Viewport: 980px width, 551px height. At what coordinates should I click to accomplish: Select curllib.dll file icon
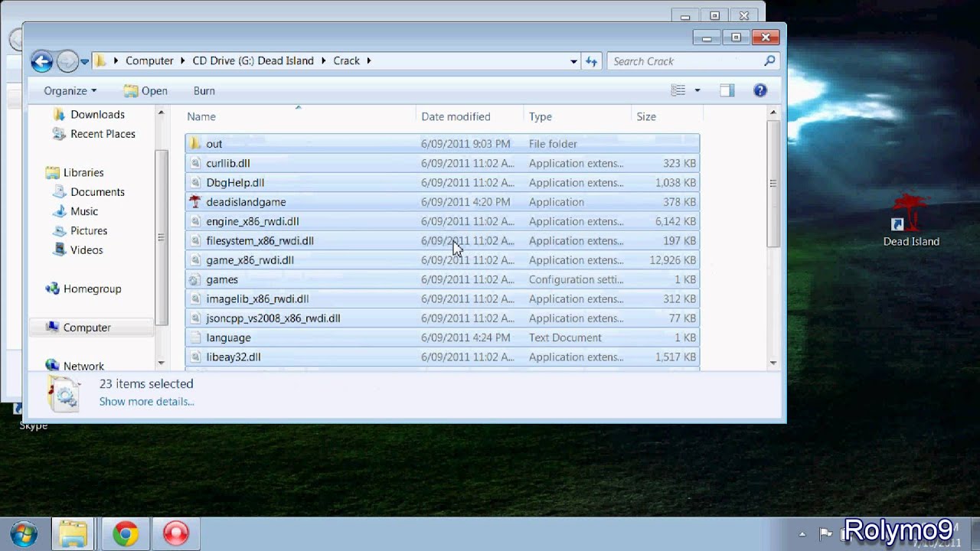pos(194,163)
